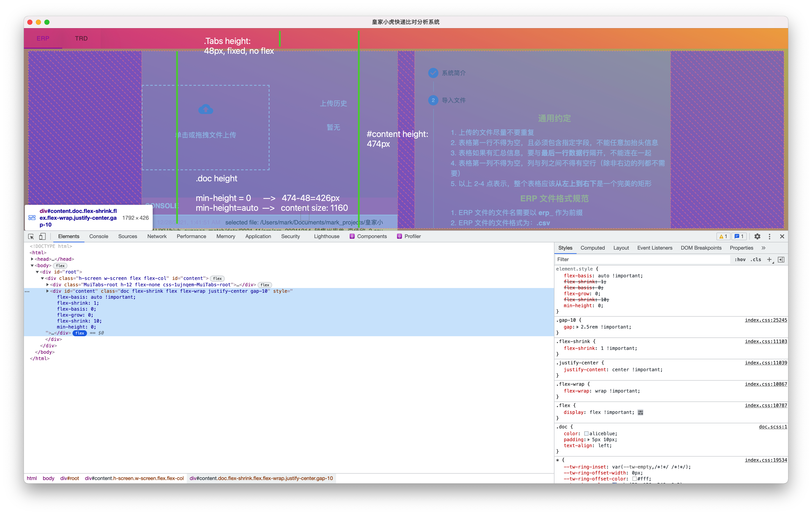
Task: Select div#root in the breadcrumb bar
Action: (70, 479)
